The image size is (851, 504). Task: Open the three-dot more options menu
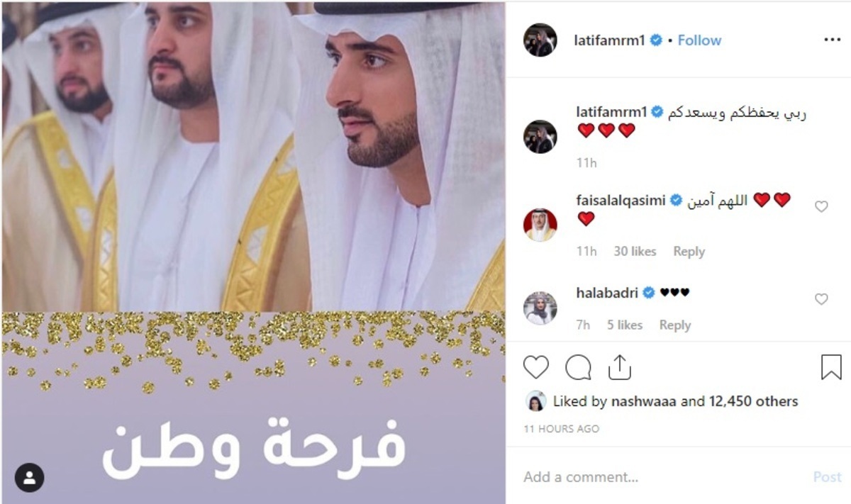click(832, 40)
